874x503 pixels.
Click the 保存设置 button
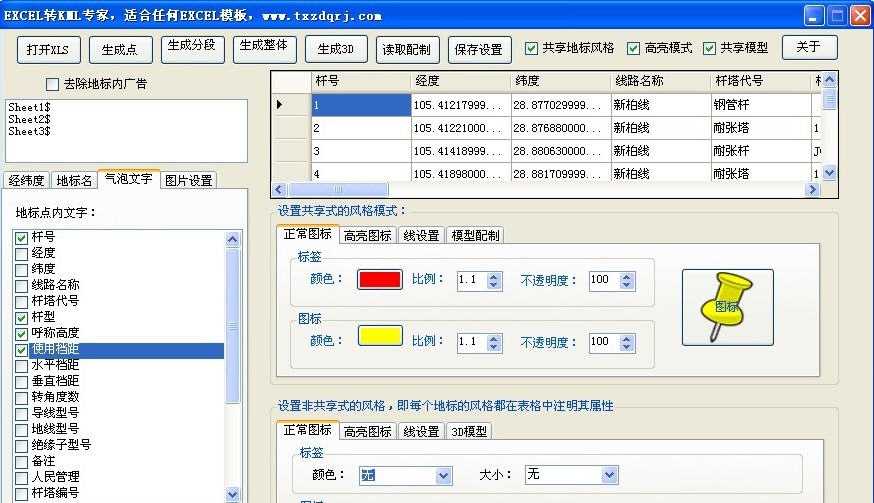[479, 50]
